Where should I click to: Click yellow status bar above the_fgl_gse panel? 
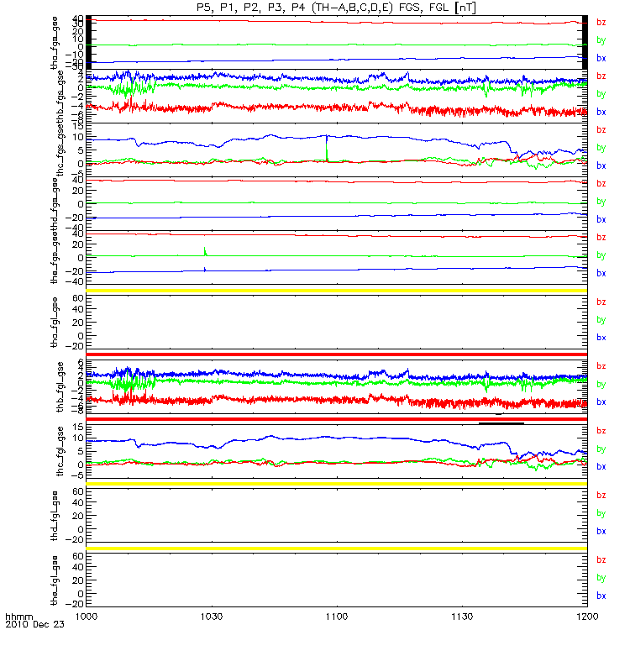click(x=337, y=549)
